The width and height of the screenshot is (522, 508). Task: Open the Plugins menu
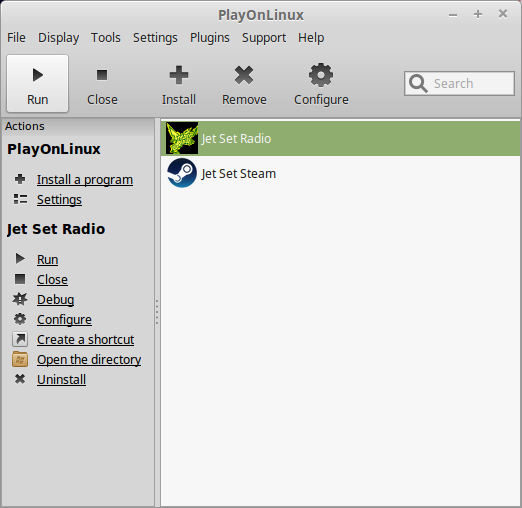pyautogui.click(x=210, y=38)
